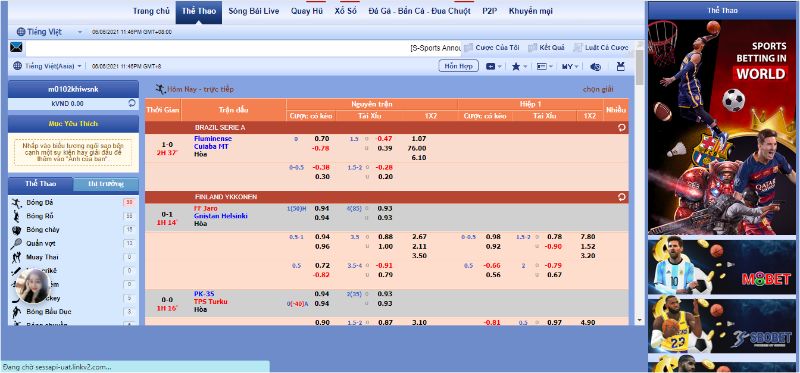Click the scroll down arrow of odds panel

[639, 320]
